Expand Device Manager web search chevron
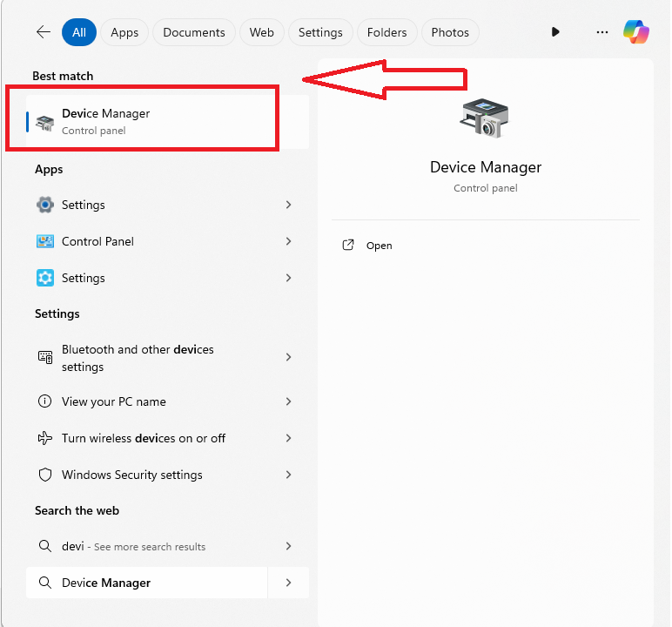Screen dimensions: 672x627 [288, 583]
